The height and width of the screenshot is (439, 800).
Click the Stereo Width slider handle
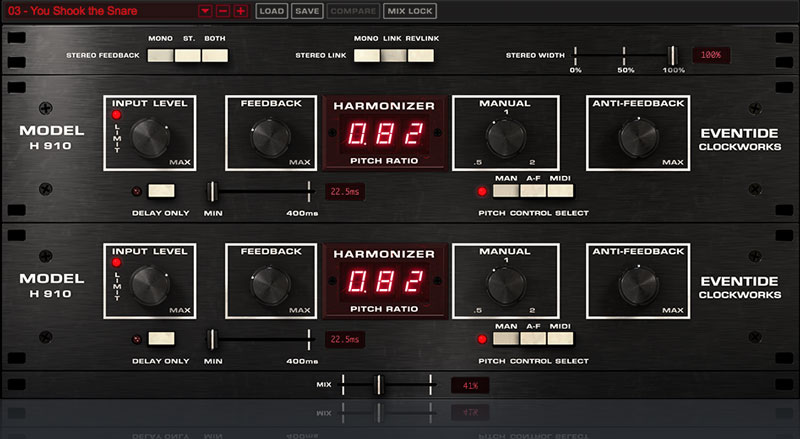tap(673, 56)
